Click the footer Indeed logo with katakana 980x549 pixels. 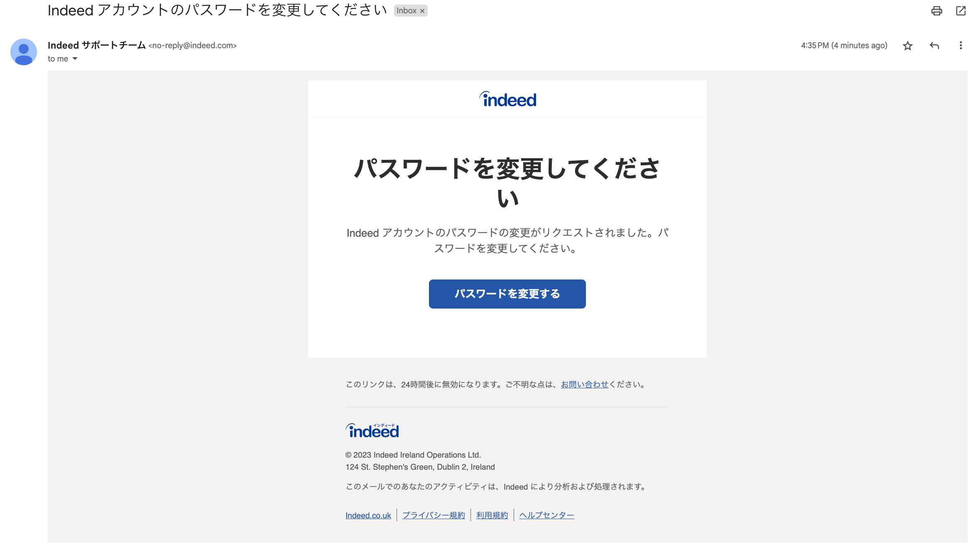coord(372,431)
